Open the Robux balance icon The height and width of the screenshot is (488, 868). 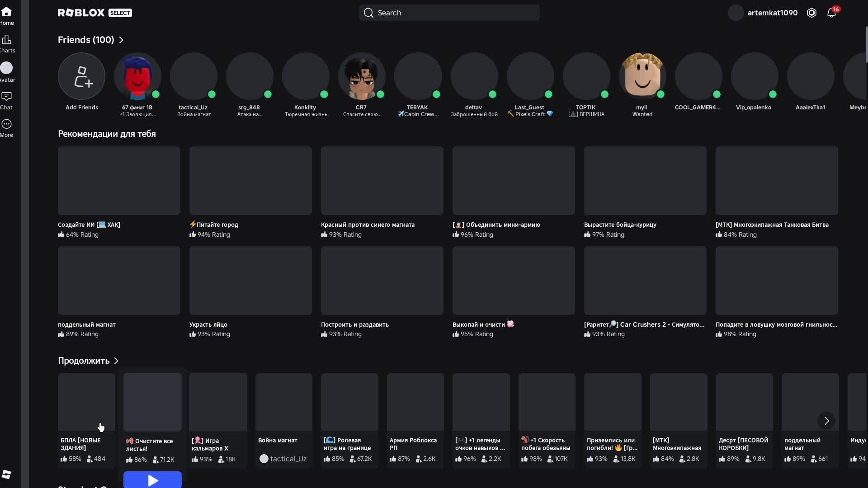tap(811, 13)
